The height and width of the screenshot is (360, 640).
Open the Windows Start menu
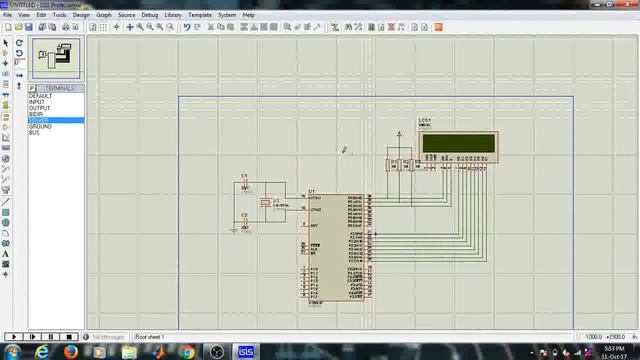point(12,351)
